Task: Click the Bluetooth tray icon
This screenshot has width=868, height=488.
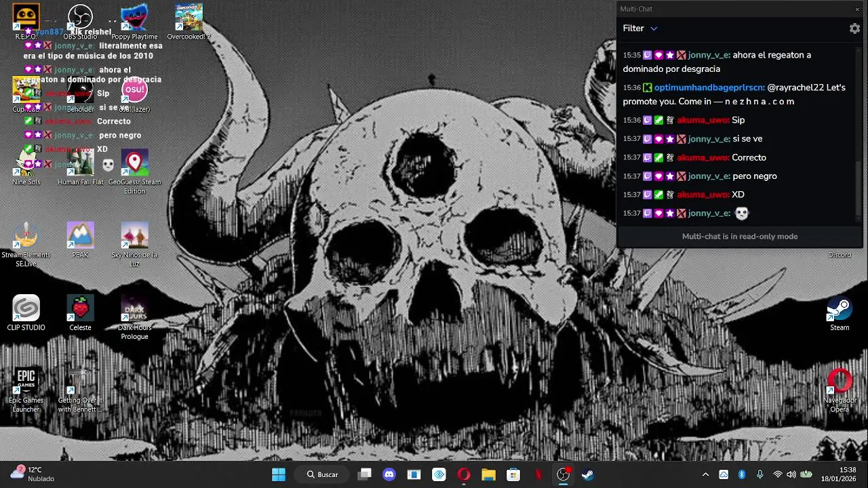Action: coord(742,474)
